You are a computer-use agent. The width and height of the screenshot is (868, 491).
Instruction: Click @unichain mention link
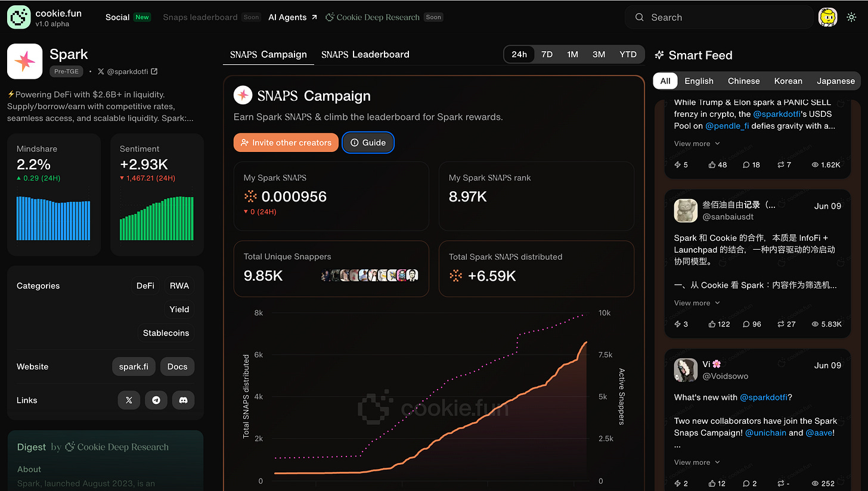click(x=765, y=433)
